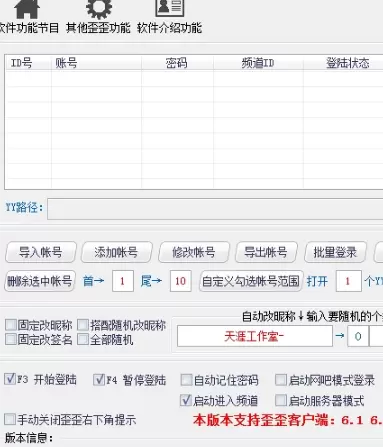The height and width of the screenshot is (447, 383).
Task: Enable the 启动网吧模式登录 checkbox
Action: [281, 380]
